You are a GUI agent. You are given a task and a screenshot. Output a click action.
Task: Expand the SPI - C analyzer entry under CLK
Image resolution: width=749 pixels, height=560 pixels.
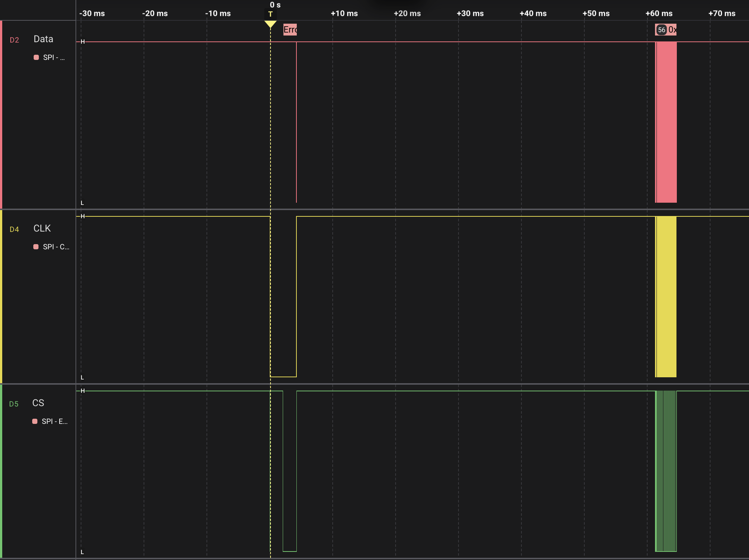click(54, 246)
